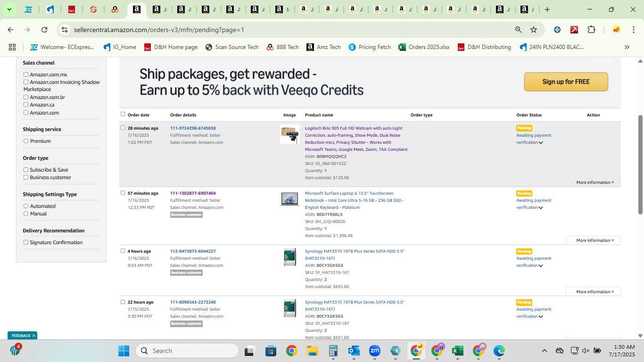Image resolution: width=644 pixels, height=362 pixels.
Task: Open Scan Source Tech bookmark
Action: tap(232, 47)
